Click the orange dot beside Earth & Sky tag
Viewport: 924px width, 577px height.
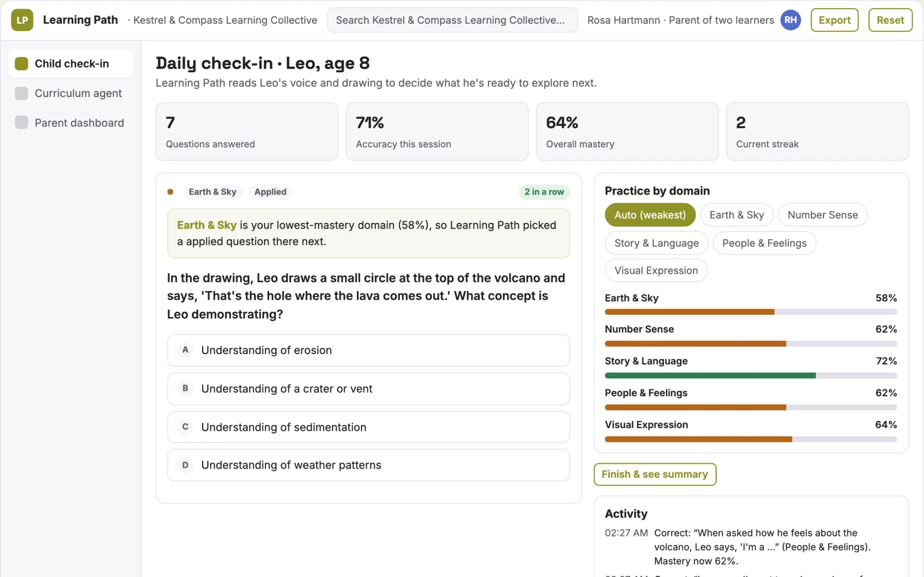pos(170,192)
